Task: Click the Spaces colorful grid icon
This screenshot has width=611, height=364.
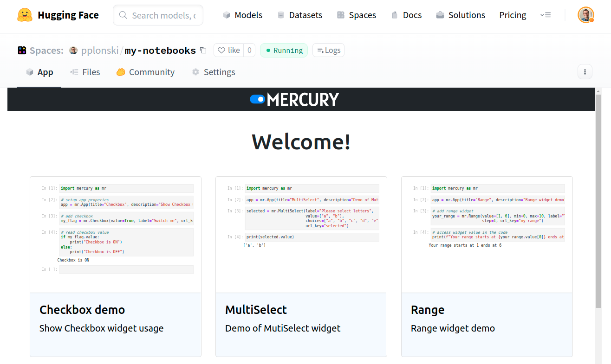Action: (22, 50)
